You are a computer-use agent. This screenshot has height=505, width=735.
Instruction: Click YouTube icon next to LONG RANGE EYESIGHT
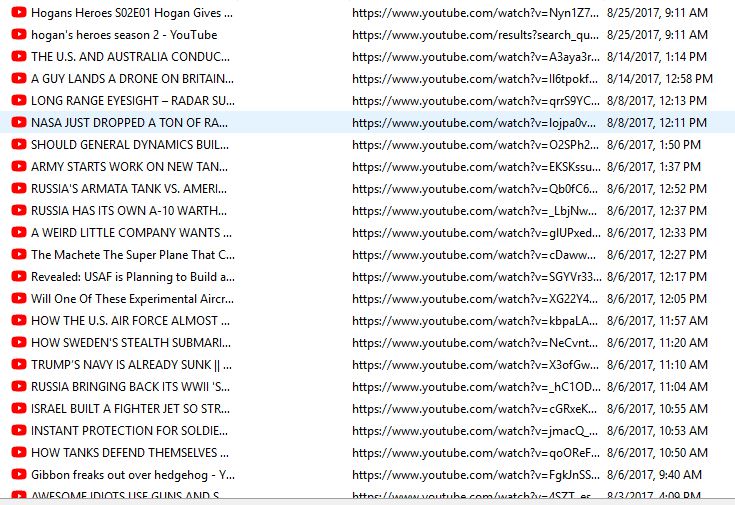coord(19,100)
